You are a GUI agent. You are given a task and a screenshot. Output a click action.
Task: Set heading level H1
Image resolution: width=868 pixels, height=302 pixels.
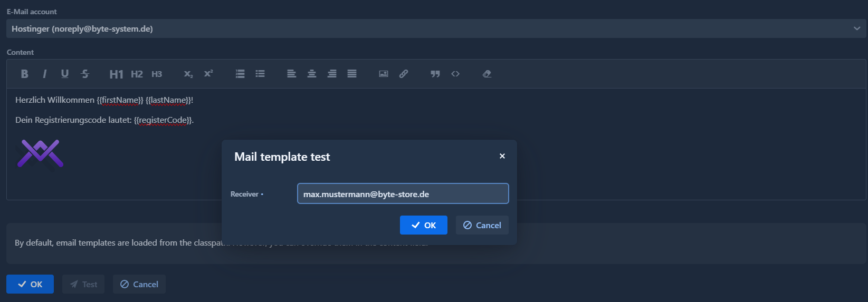point(116,74)
